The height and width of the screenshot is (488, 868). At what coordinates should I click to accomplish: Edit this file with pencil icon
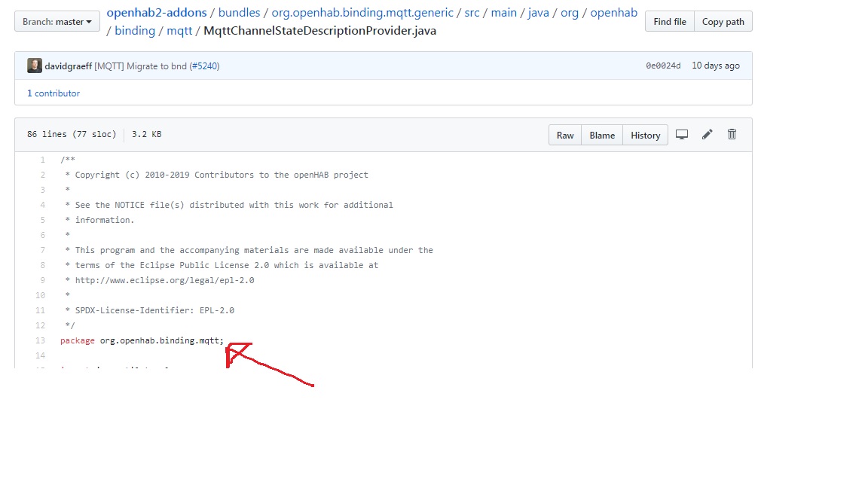707,135
